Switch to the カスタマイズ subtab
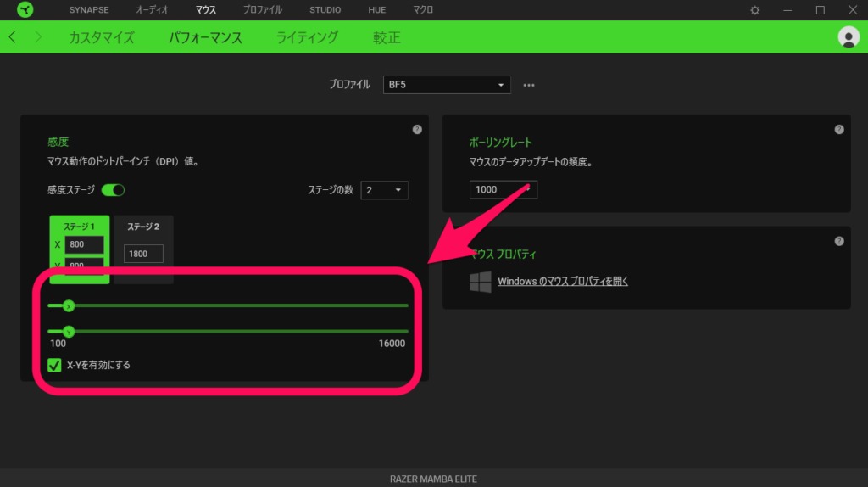The image size is (868, 487). point(102,37)
